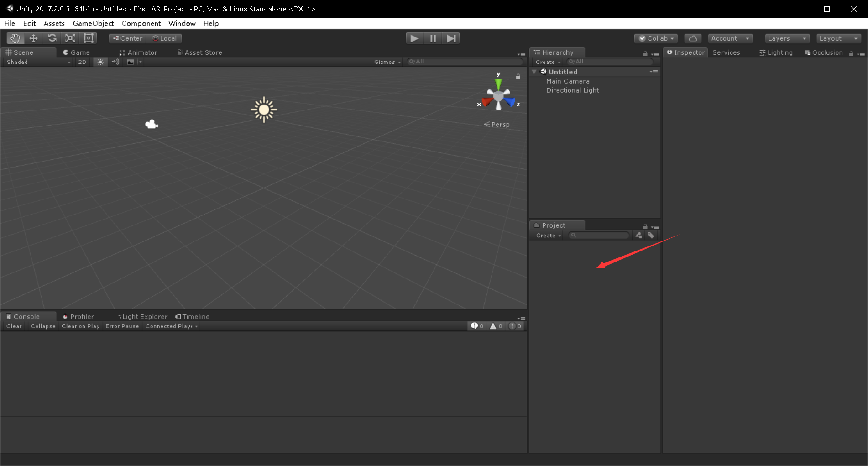Click Project search by type icon
Image resolution: width=868 pixels, height=466 pixels.
click(x=638, y=235)
